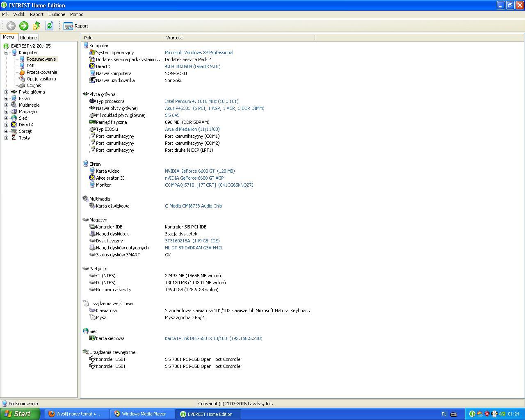Click the HL-DT-ST DVDRAM GSA-H42L link

194,248
